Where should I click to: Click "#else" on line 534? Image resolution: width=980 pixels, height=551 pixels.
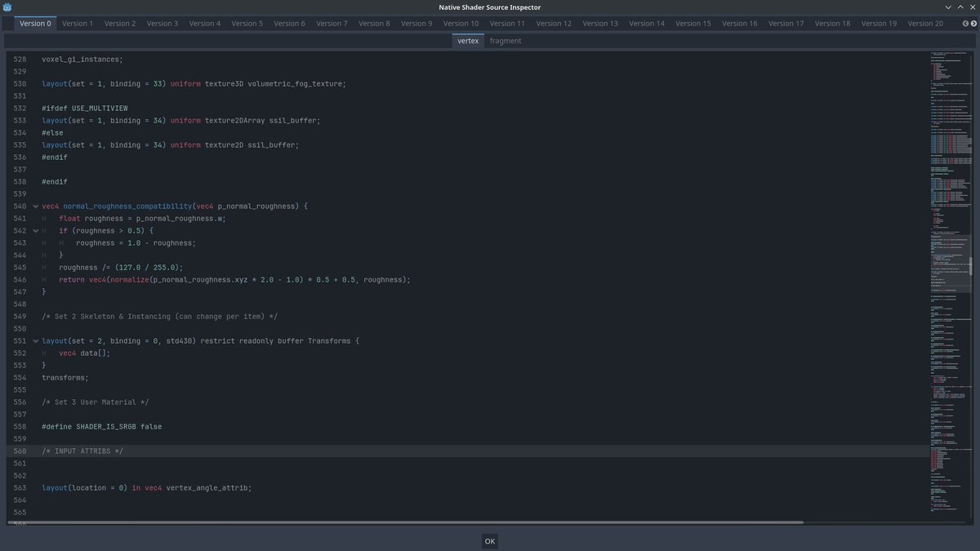53,133
